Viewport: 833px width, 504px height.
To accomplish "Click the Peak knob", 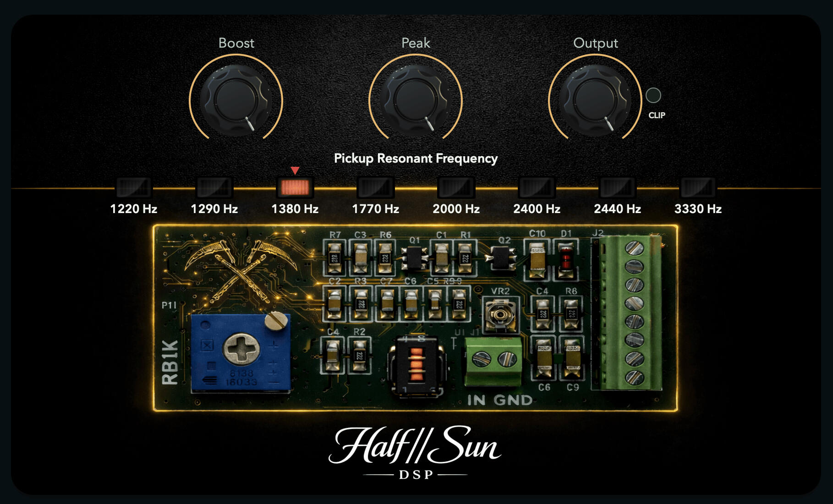I will coord(416,100).
